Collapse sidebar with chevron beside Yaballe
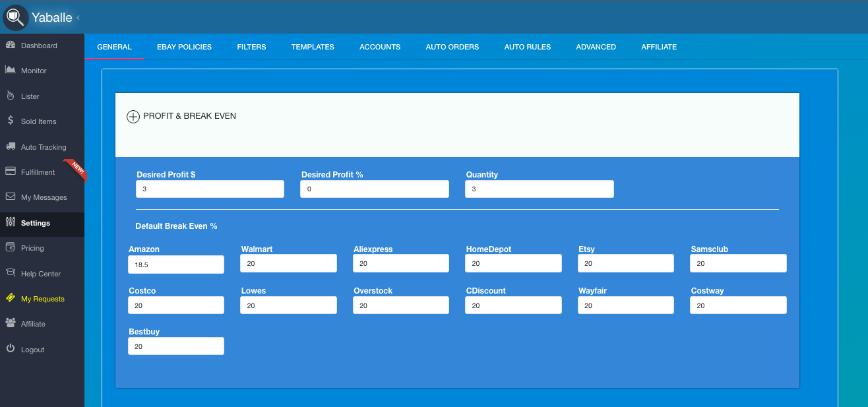 click(x=78, y=18)
